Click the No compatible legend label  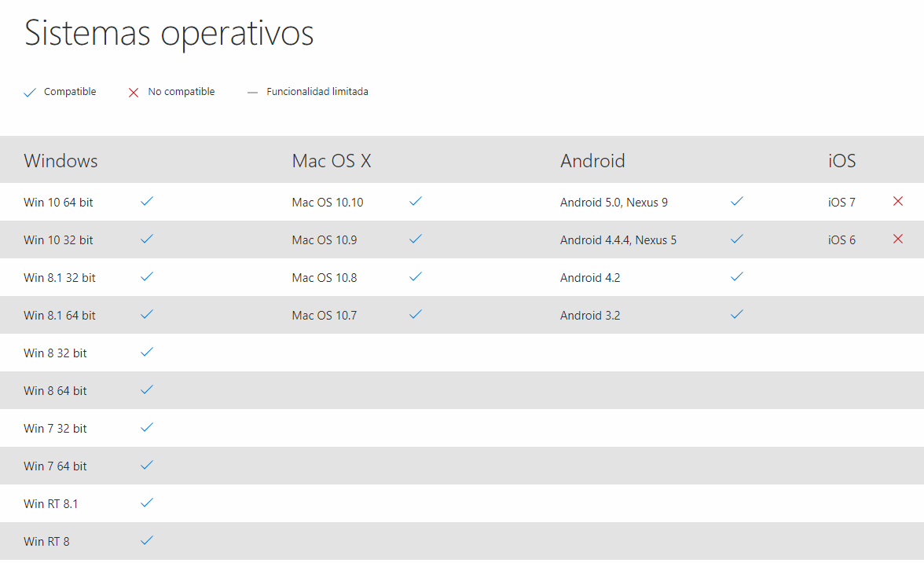pos(181,92)
